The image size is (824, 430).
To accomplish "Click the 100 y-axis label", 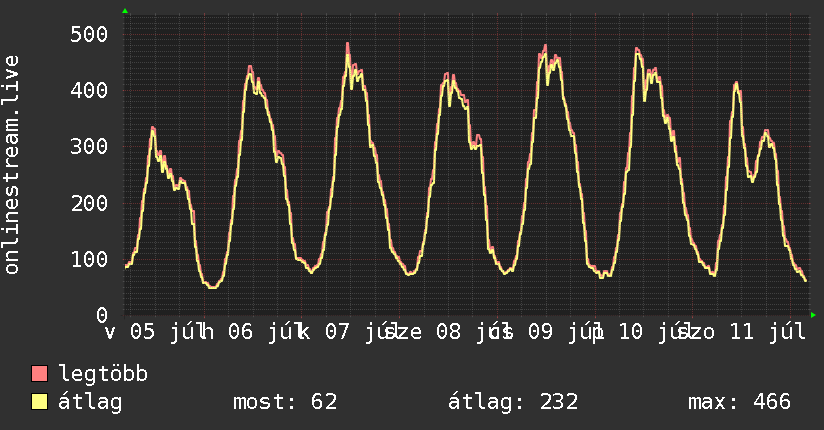I will [x=89, y=259].
